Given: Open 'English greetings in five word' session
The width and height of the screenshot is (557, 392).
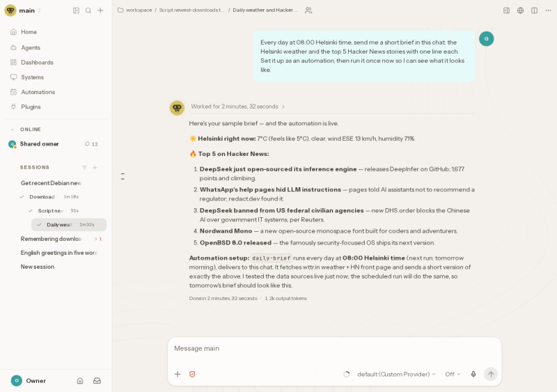Looking at the screenshot, I should [58, 253].
